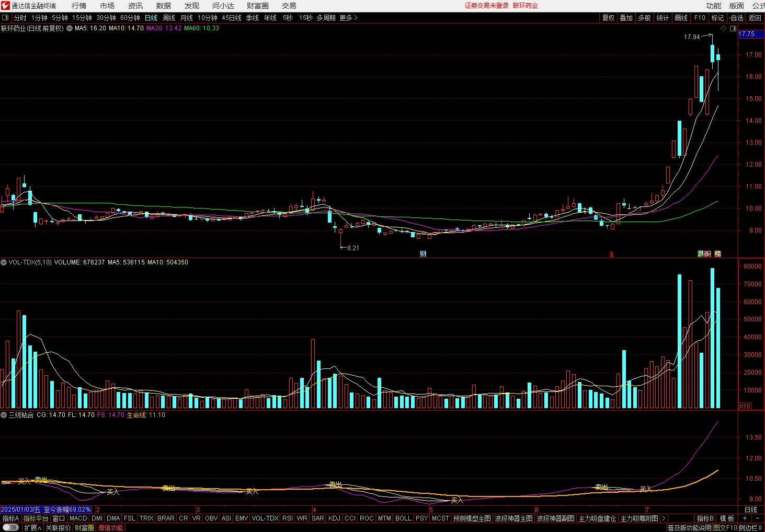This screenshot has height=532, width=765.
Task: Click the plus zoom-in button at bottom right
Action: pos(745,518)
